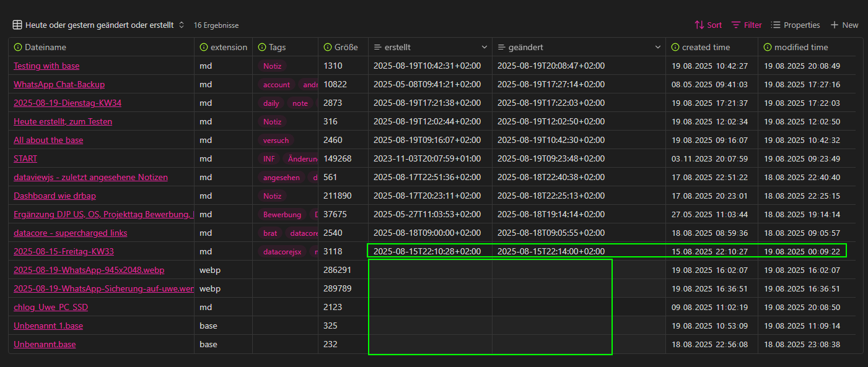
Task: Open the 'datacore - supercharged links' note
Action: pyautogui.click(x=69, y=233)
